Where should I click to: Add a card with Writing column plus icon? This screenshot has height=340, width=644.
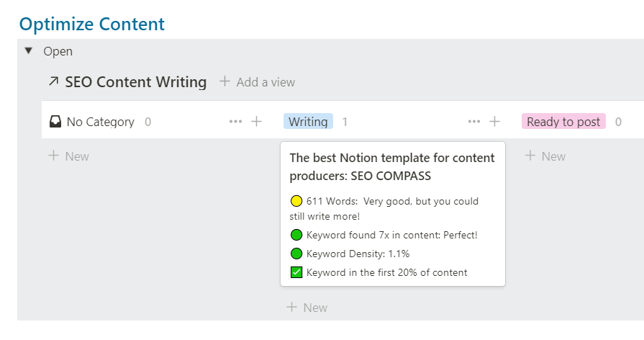click(x=494, y=121)
